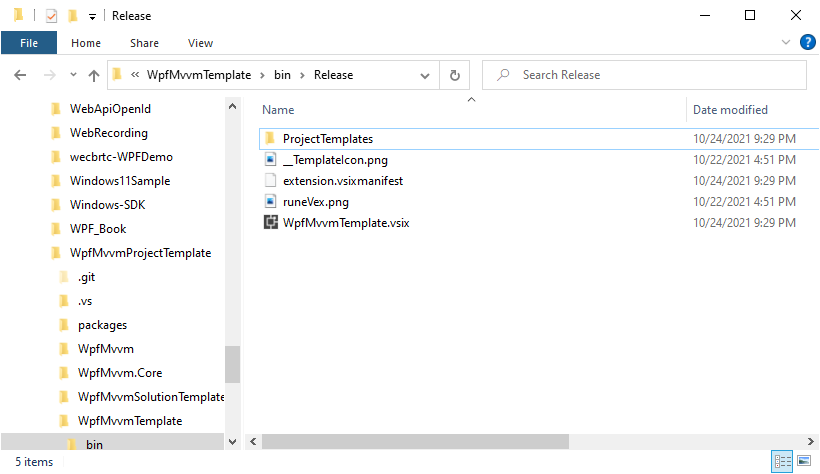The width and height of the screenshot is (820, 474).
Task: Switch to the Share ribbon tab
Action: (x=144, y=43)
